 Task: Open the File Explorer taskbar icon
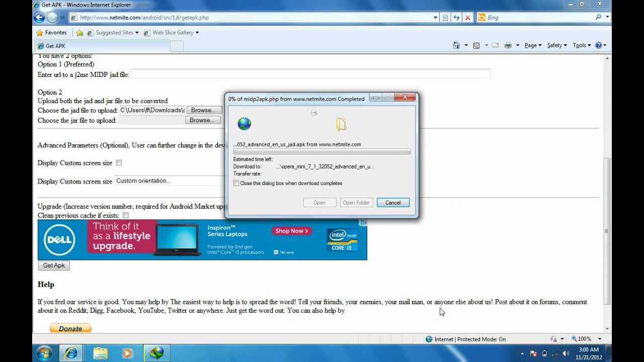(100, 353)
